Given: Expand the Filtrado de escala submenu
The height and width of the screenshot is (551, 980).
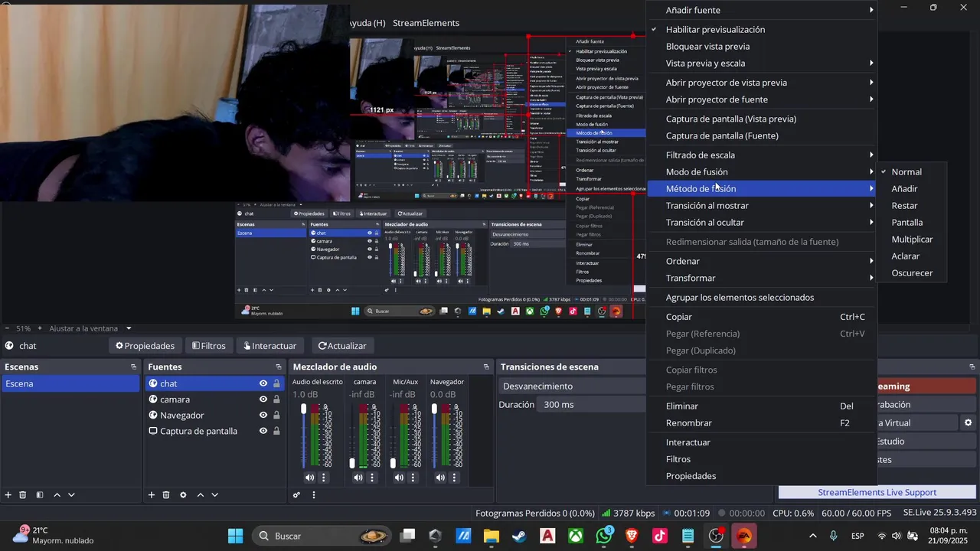Looking at the screenshot, I should 762,155.
